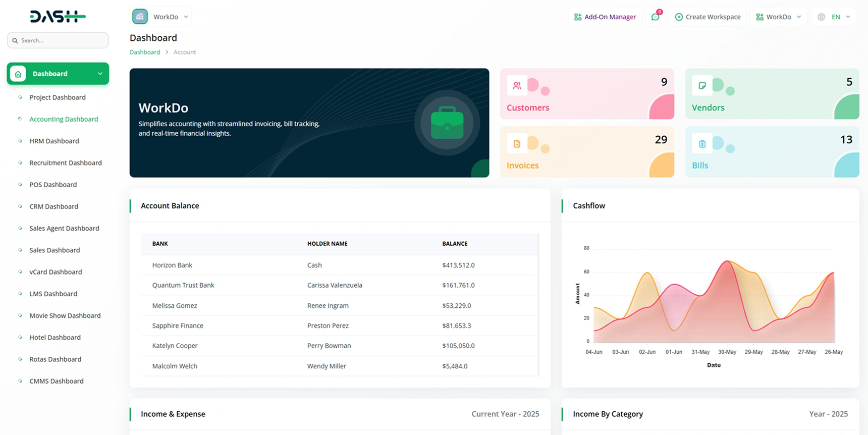Click the Create Workspace button
This screenshot has width=868, height=435.
[707, 17]
